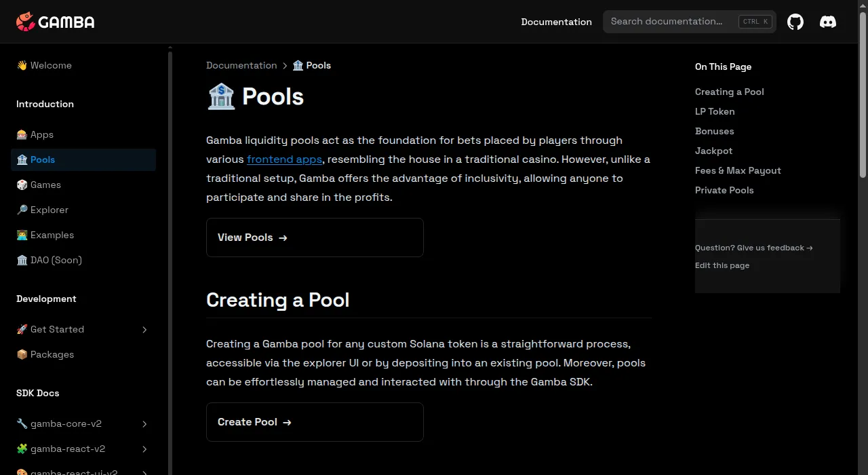Open the Explorer sidebar page
This screenshot has height=475, width=868.
coord(83,210)
